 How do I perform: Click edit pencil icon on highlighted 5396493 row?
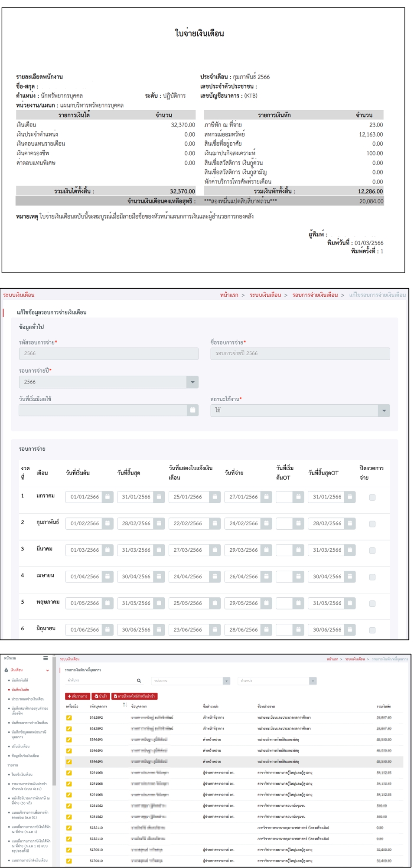[69, 762]
